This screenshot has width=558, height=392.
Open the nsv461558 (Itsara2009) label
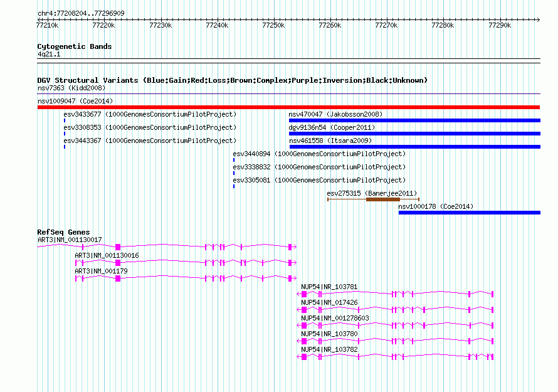coord(330,140)
